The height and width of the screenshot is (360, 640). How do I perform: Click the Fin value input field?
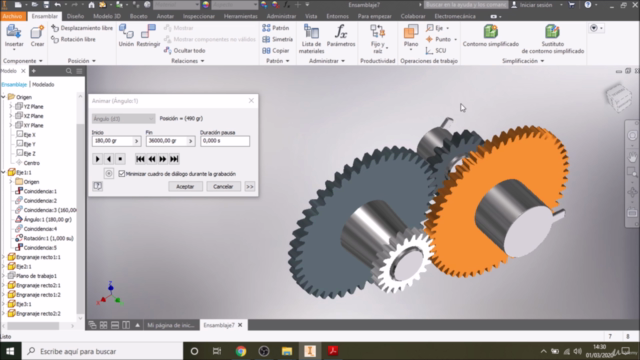point(167,141)
